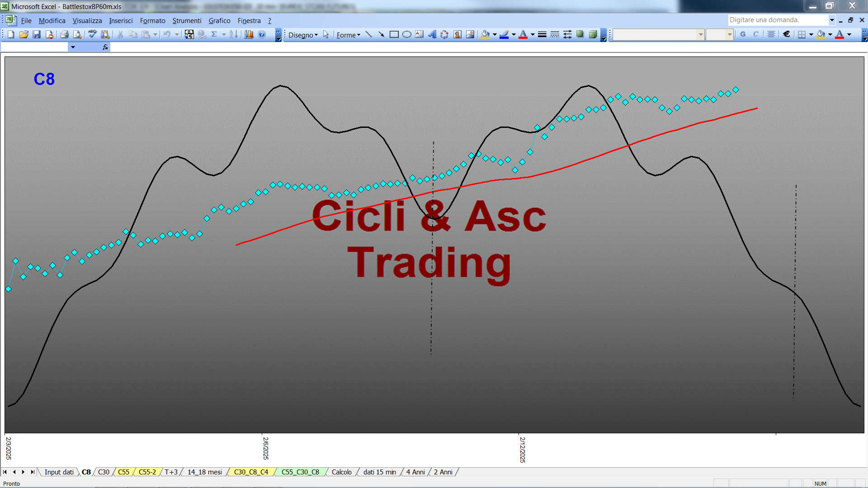Image resolution: width=868 pixels, height=488 pixels.
Task: Select the Select Objects arrow tool
Action: pos(326,34)
